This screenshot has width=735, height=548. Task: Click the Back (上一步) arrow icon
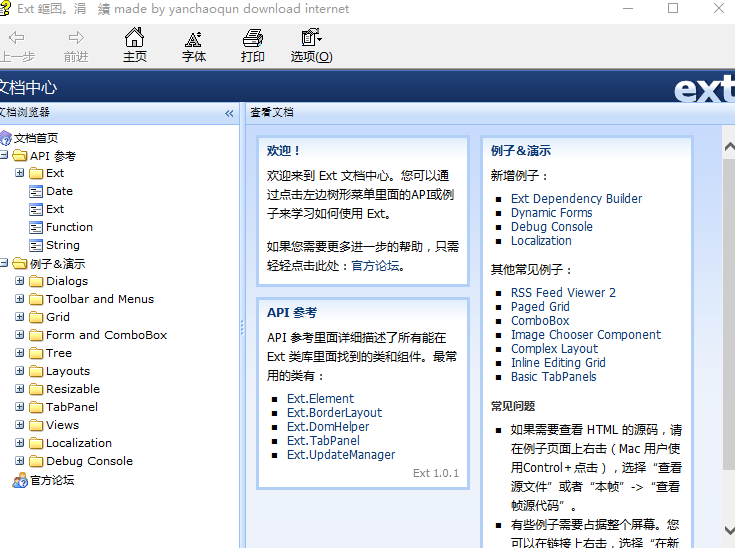tap(16, 39)
